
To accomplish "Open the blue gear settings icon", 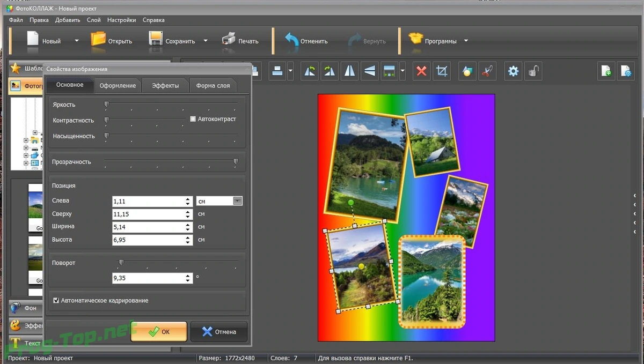I will (513, 71).
